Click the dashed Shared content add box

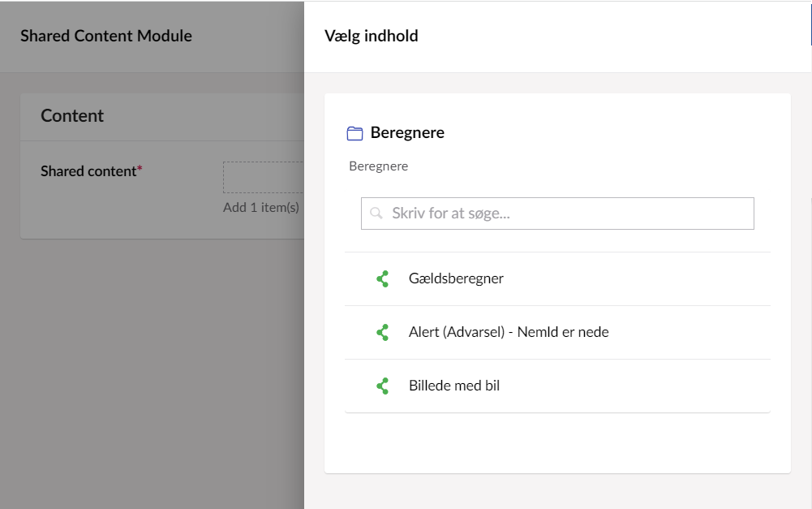point(264,177)
